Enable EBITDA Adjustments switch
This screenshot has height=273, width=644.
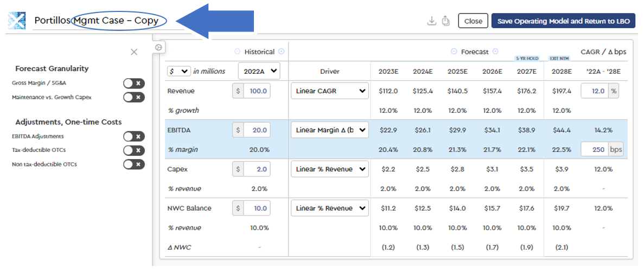tap(134, 137)
